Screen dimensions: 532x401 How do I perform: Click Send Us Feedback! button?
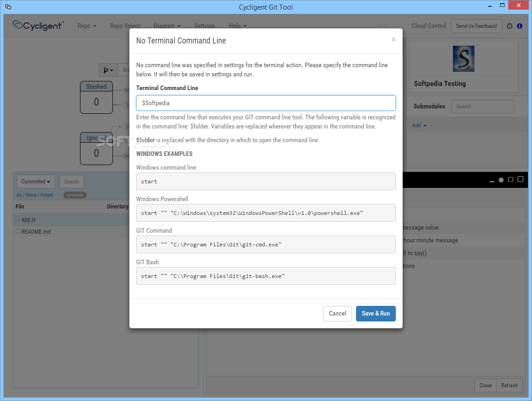point(476,26)
